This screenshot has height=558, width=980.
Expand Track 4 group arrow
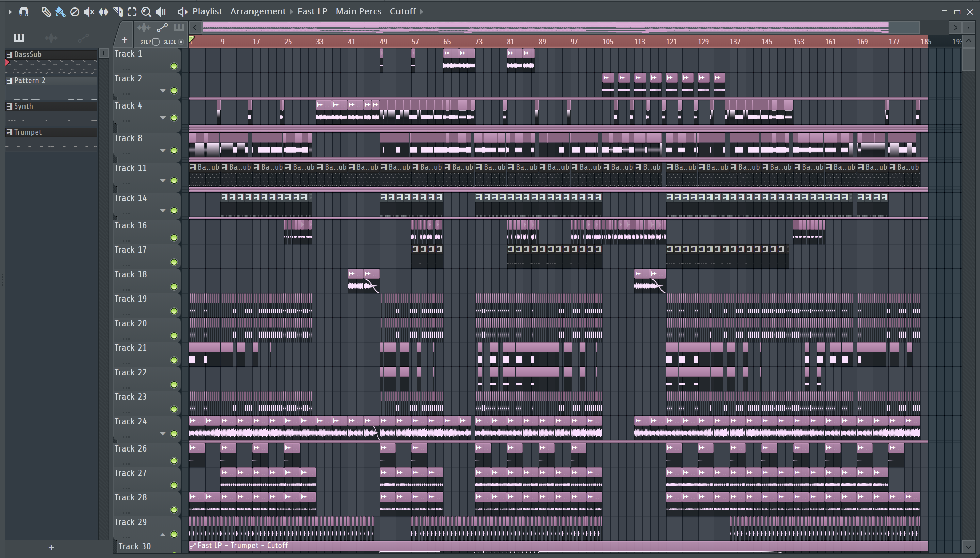click(x=163, y=118)
